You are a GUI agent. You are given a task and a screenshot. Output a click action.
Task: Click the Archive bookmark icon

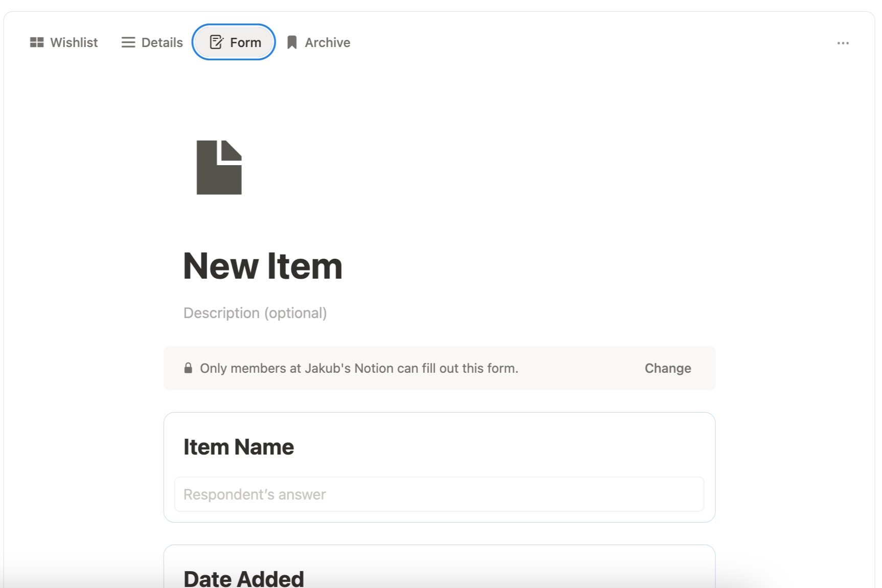(x=292, y=42)
